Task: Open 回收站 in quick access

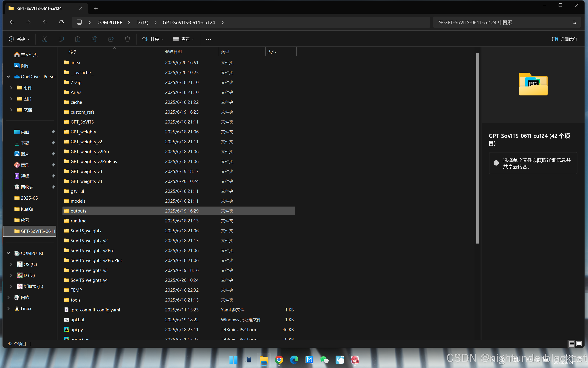Action: (x=24, y=187)
